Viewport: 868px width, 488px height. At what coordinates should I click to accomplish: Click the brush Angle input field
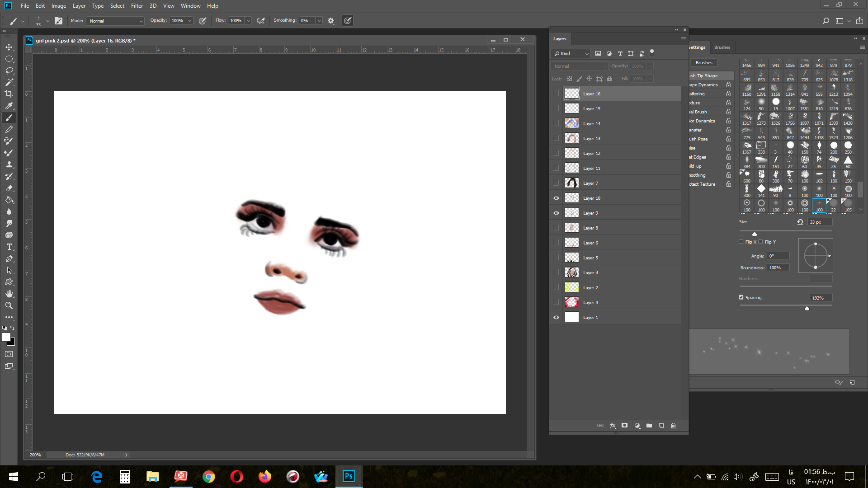(778, 256)
